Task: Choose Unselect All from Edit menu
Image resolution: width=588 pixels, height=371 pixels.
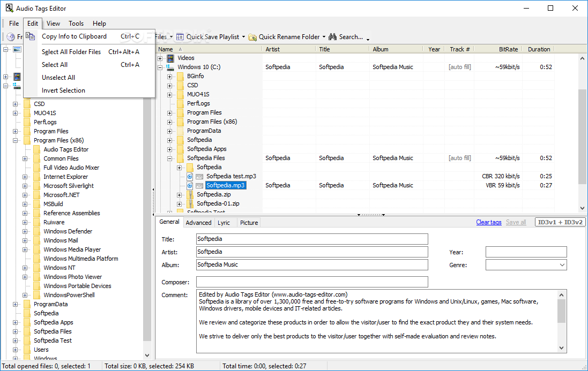Action: (90, 78)
